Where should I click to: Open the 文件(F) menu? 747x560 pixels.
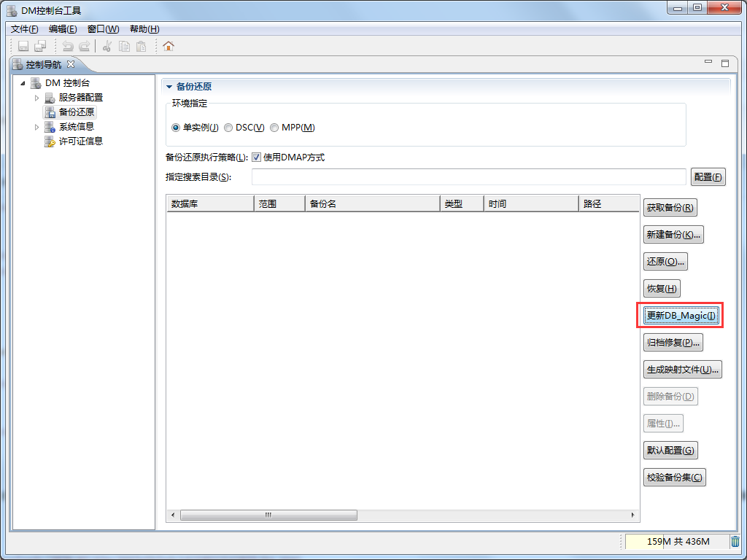[x=24, y=29]
